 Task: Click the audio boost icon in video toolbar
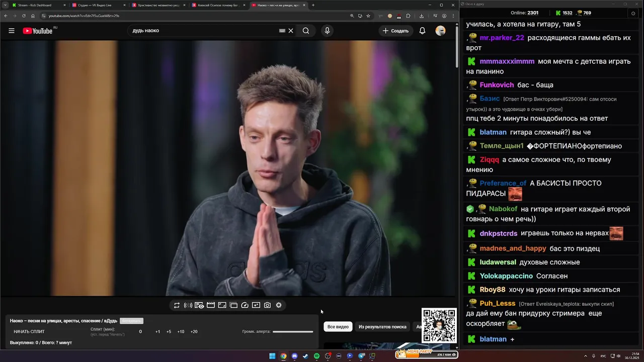188,305
